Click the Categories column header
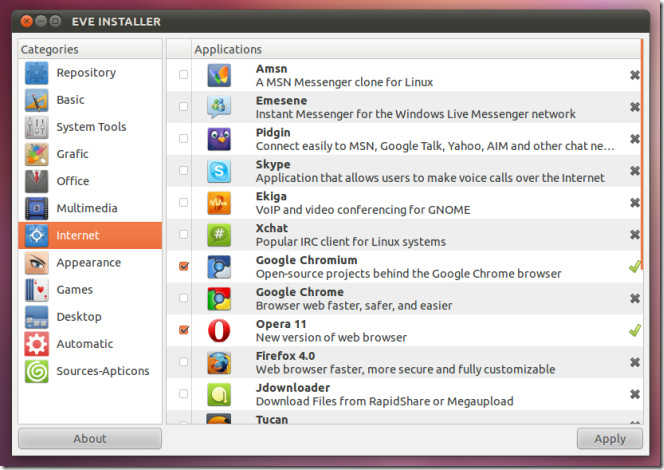This screenshot has width=664, height=470. pos(90,50)
